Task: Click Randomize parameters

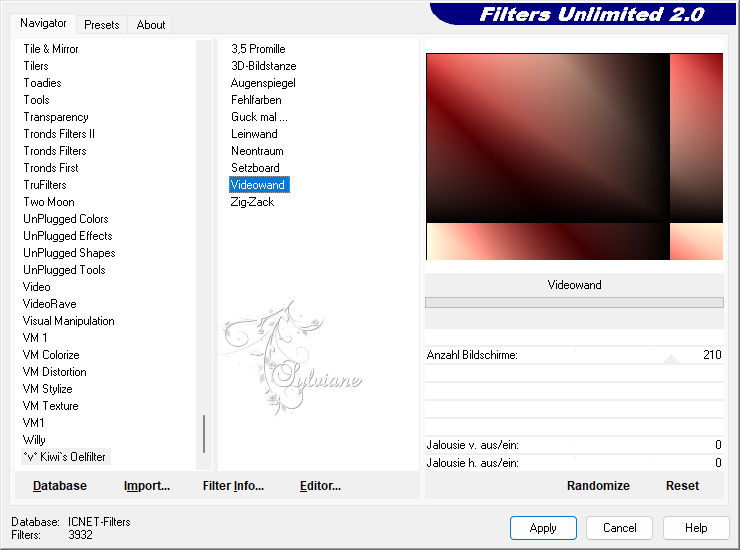Action: click(x=598, y=485)
